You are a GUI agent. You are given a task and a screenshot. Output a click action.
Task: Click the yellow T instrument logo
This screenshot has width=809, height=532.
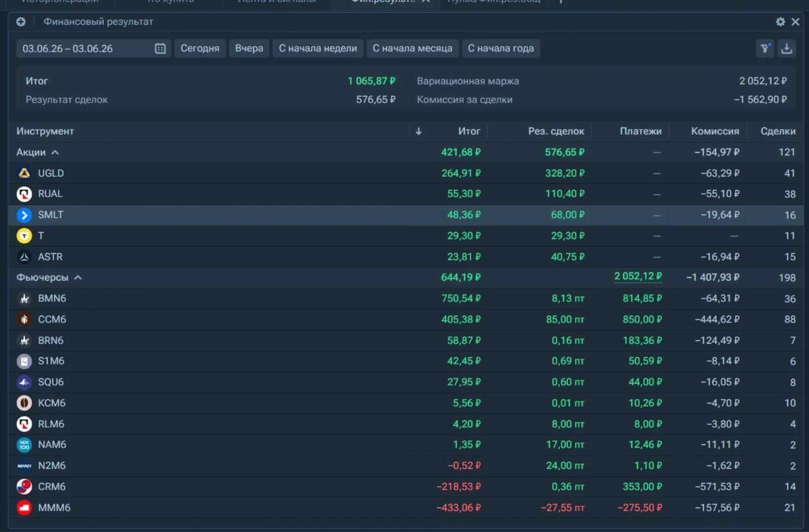pyautogui.click(x=24, y=236)
